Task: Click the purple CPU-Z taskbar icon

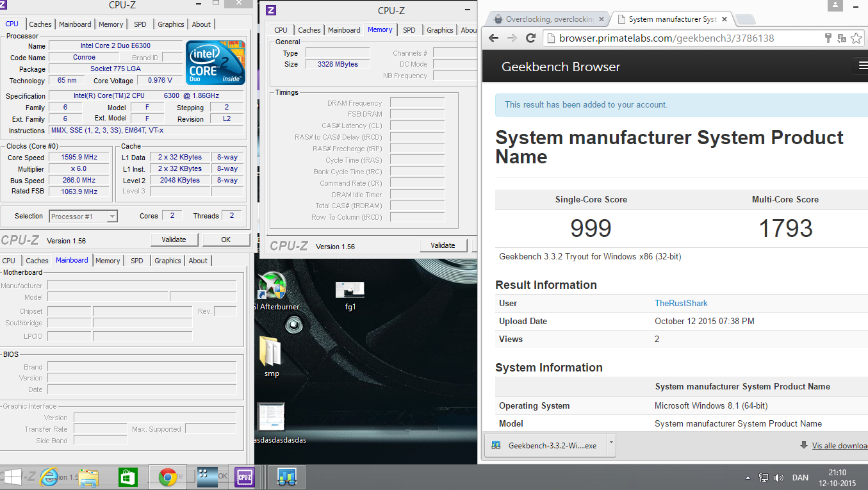Action: tap(244, 477)
